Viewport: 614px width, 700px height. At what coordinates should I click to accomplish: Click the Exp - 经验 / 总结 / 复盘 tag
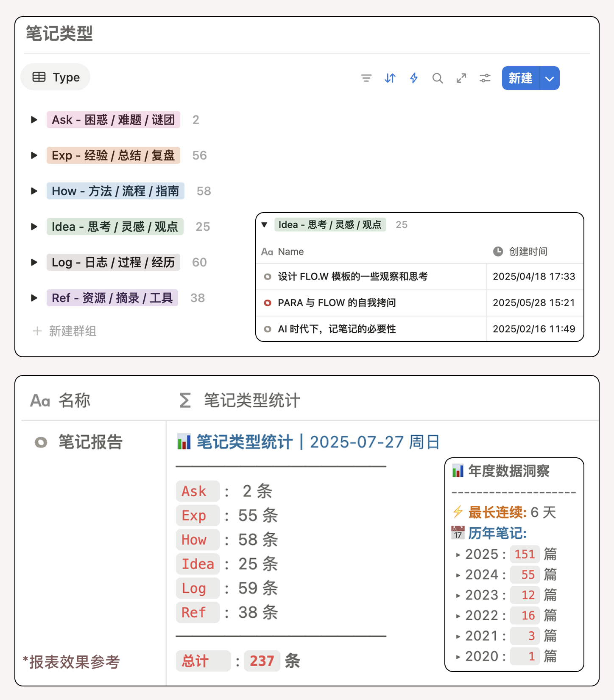point(113,155)
